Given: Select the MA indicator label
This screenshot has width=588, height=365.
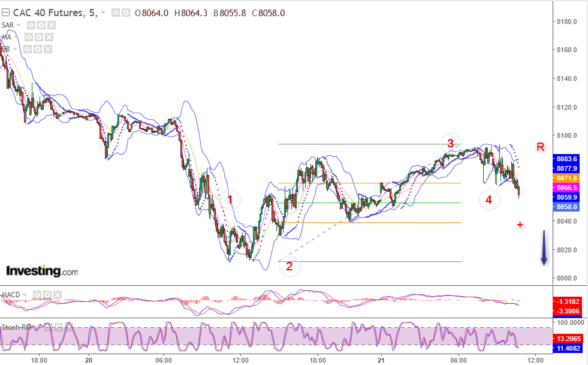Looking at the screenshot, I should (x=7, y=37).
